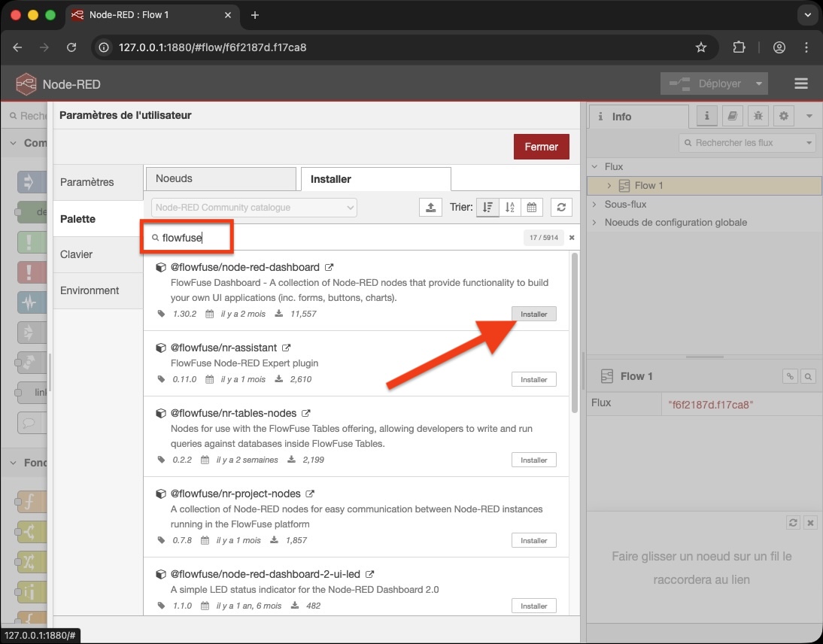Select Clavier in the settings sidebar

77,254
